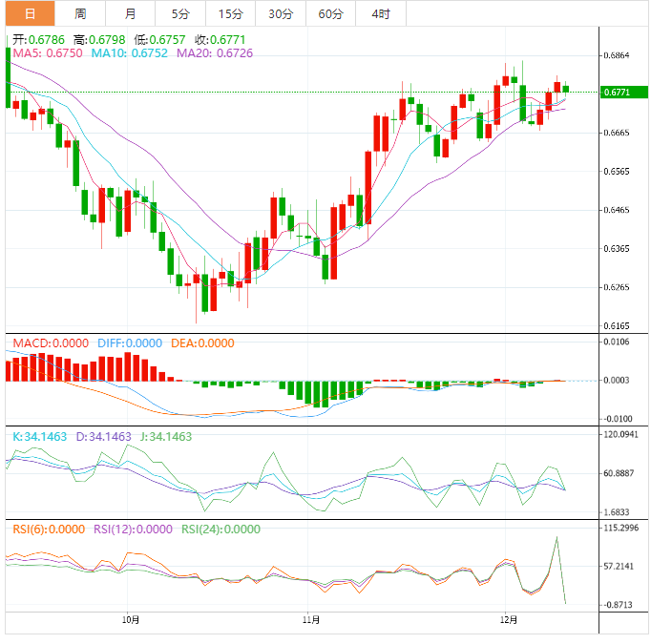
Task: Click the 0.0106 MACD axis label
Action: (617, 342)
